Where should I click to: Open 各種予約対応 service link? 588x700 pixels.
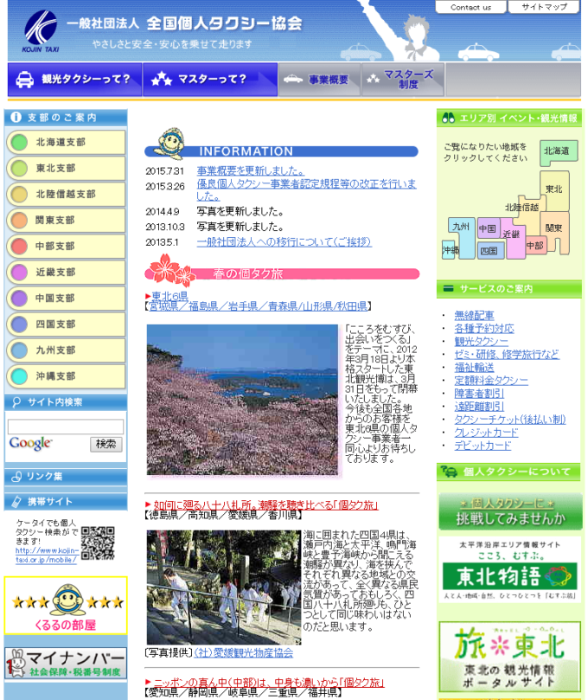click(484, 329)
